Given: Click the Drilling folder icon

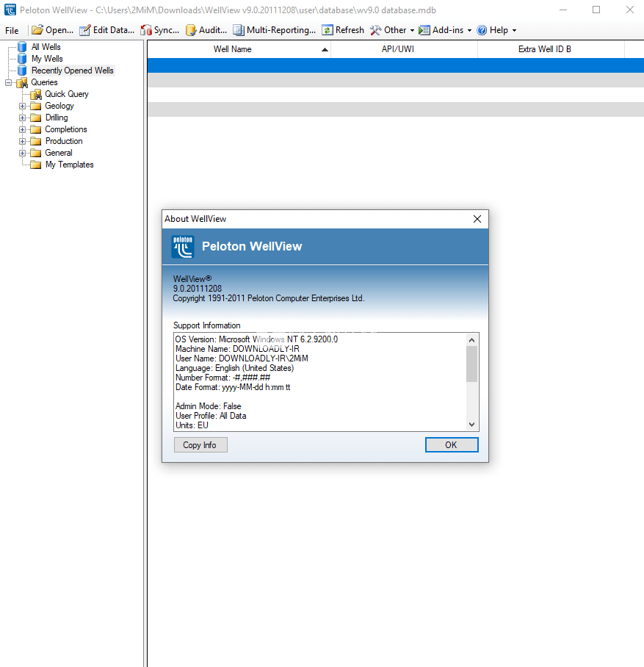Looking at the screenshot, I should [36, 118].
